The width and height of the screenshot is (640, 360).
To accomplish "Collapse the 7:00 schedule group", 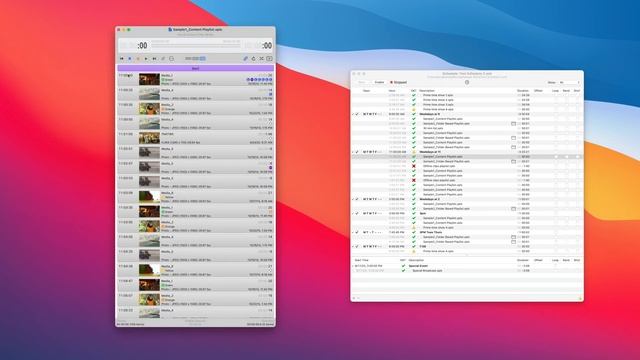I will point(353,247).
